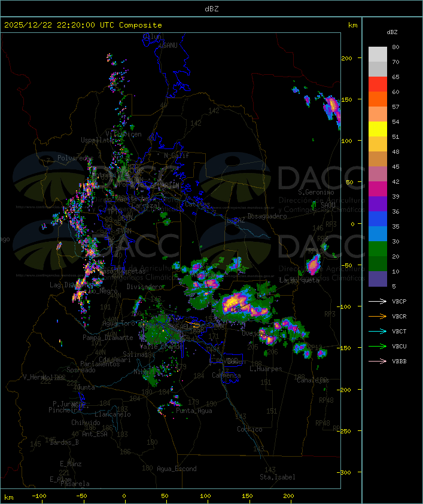
Task: Click the 'Pasarela' place label
Action: (x=75, y=484)
